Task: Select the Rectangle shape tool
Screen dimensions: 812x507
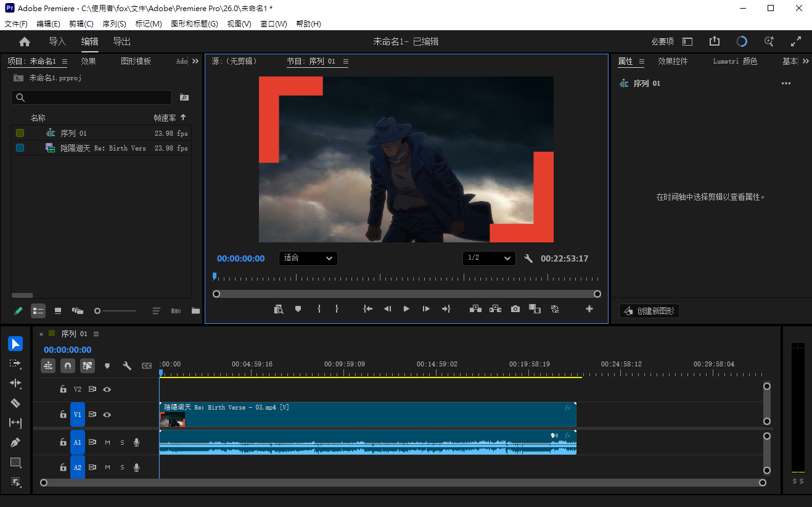Action: tap(15, 462)
